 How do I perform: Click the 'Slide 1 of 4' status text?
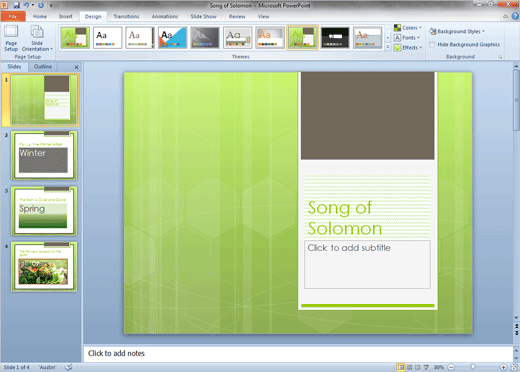coord(16,367)
